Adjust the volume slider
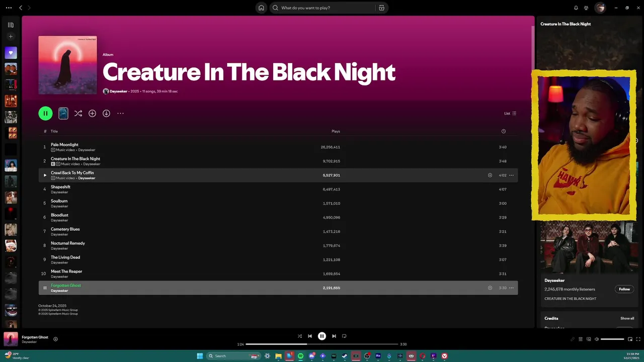 click(612, 339)
